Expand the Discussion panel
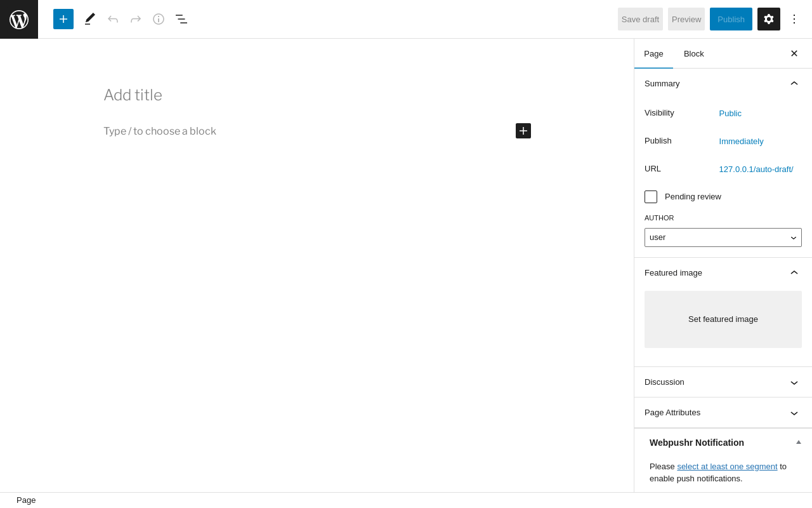This screenshot has width=812, height=508. click(723, 382)
